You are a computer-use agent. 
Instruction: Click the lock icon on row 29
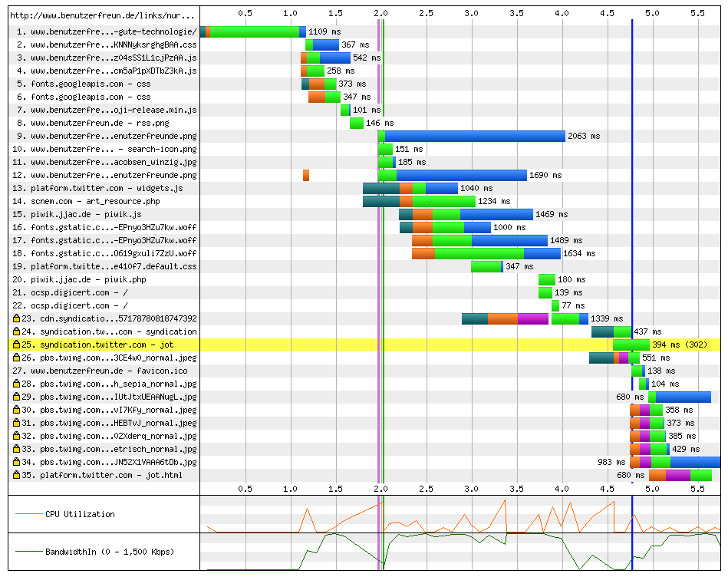click(x=16, y=397)
